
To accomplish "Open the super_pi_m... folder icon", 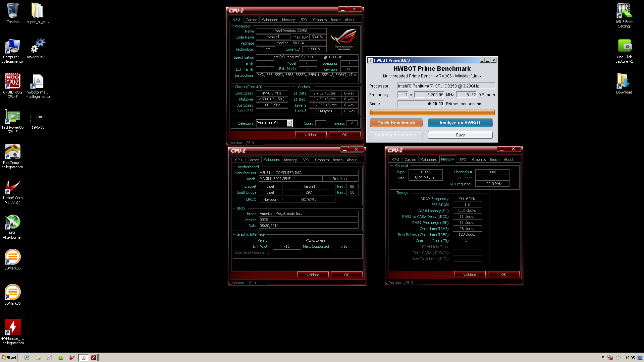I will (x=38, y=13).
